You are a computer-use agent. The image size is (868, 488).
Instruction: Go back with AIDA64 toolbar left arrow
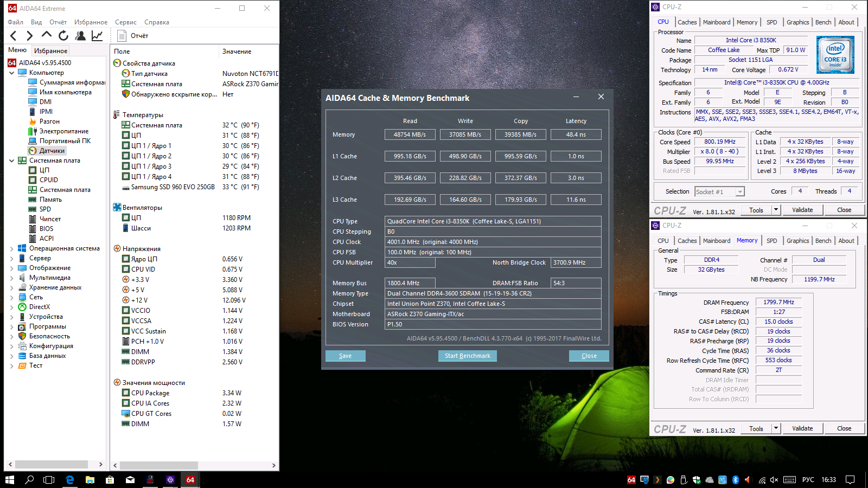14,36
